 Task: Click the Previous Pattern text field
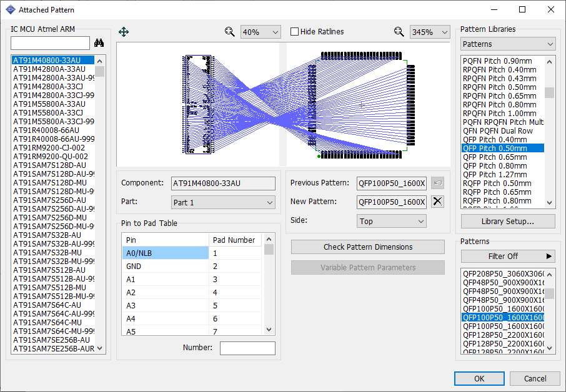click(391, 183)
